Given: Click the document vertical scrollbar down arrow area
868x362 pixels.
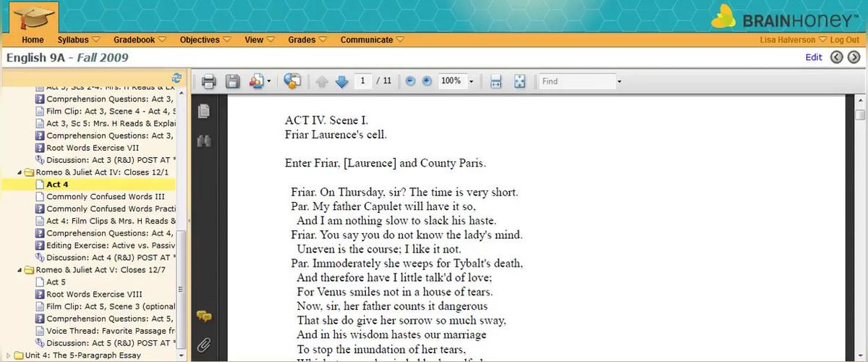Looking at the screenshot, I should click(x=860, y=356).
